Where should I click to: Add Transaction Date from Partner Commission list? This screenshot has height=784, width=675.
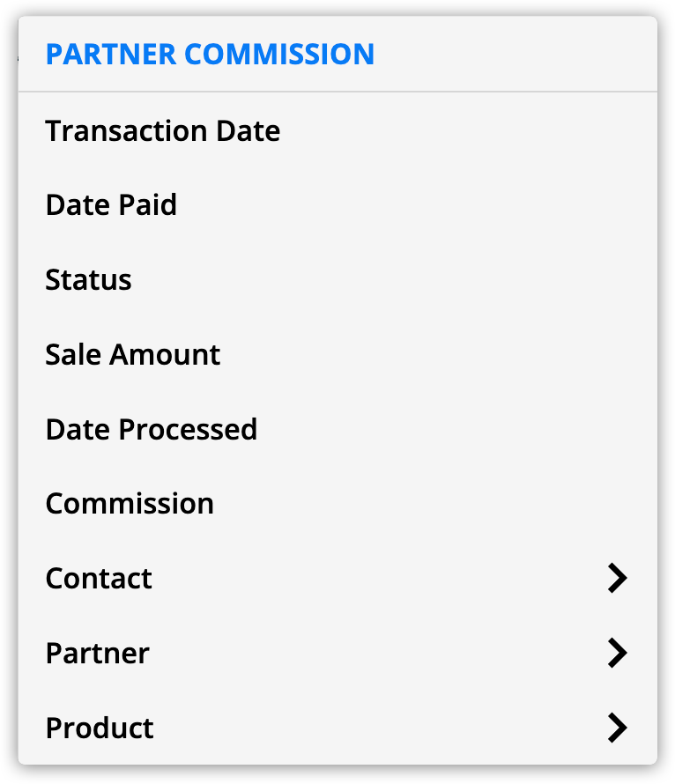[x=163, y=131]
